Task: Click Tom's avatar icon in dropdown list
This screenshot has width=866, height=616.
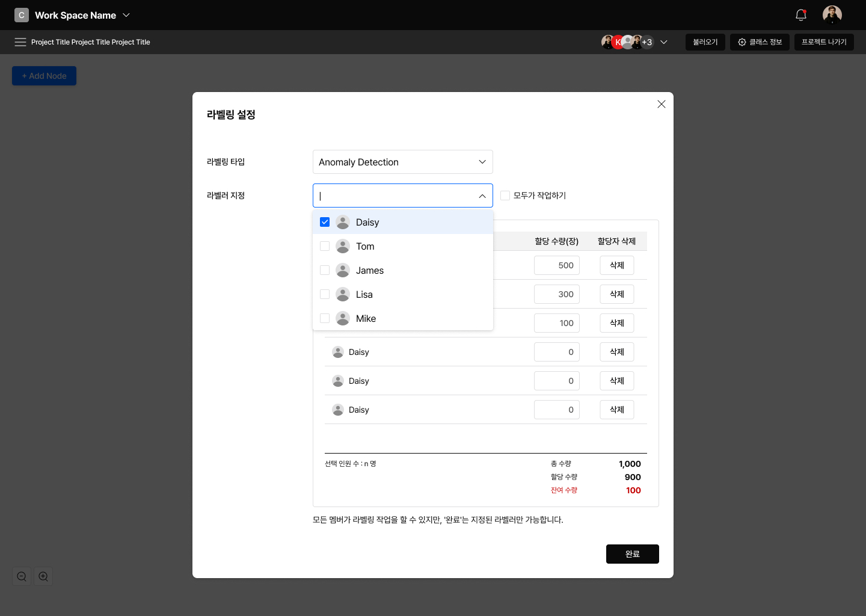Action: click(x=343, y=246)
